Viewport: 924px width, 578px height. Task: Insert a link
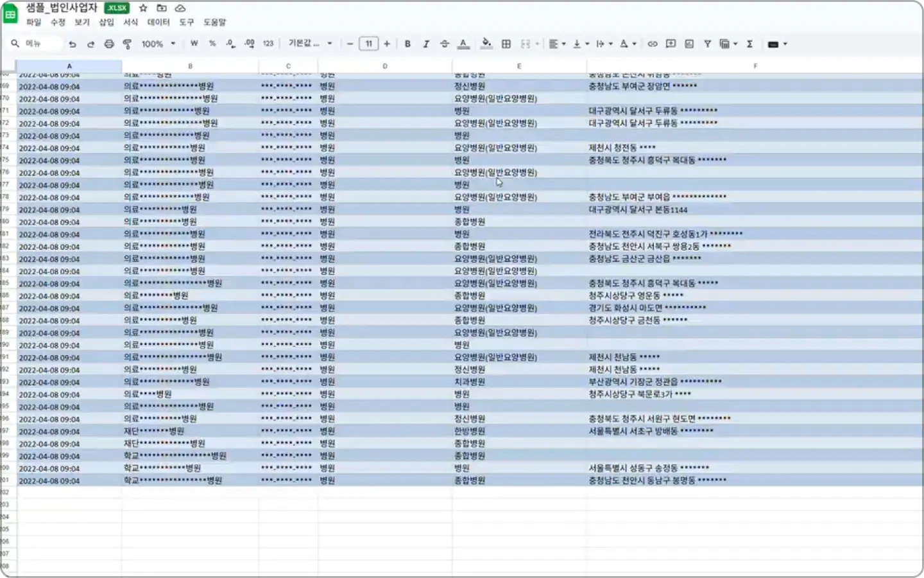(653, 44)
